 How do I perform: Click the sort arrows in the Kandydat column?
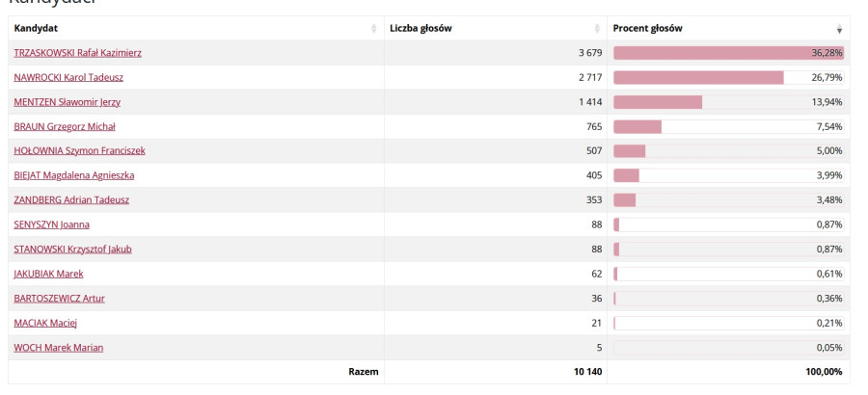pyautogui.click(x=374, y=29)
